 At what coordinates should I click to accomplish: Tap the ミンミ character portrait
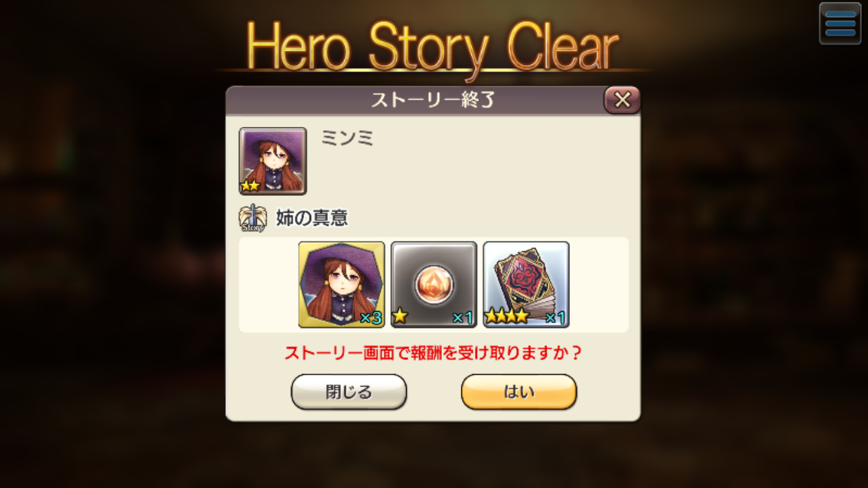click(273, 161)
